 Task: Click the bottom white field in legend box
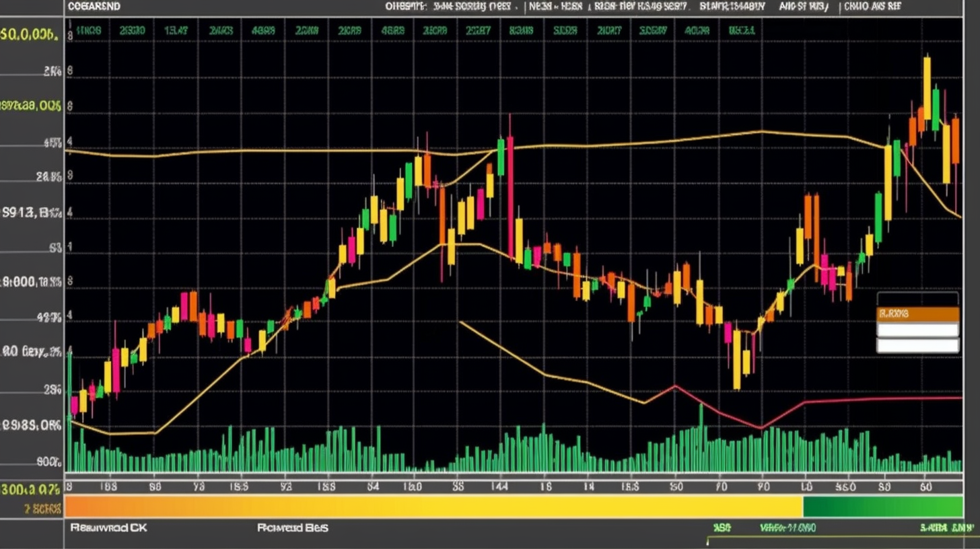tap(918, 346)
